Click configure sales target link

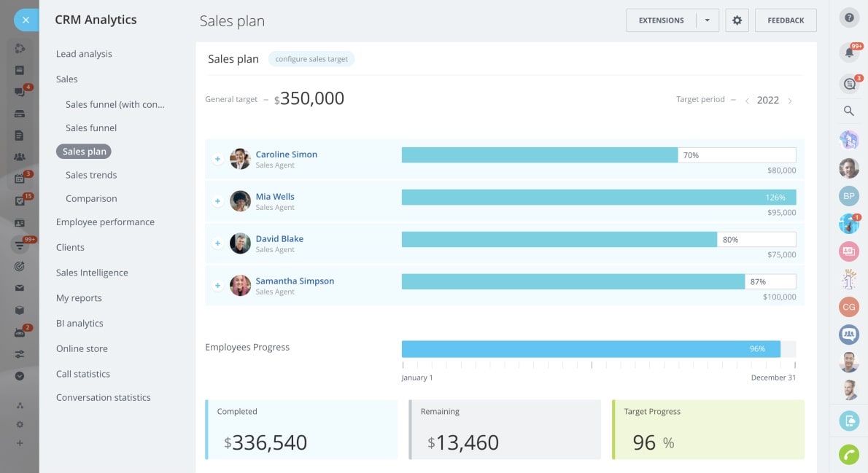point(311,59)
